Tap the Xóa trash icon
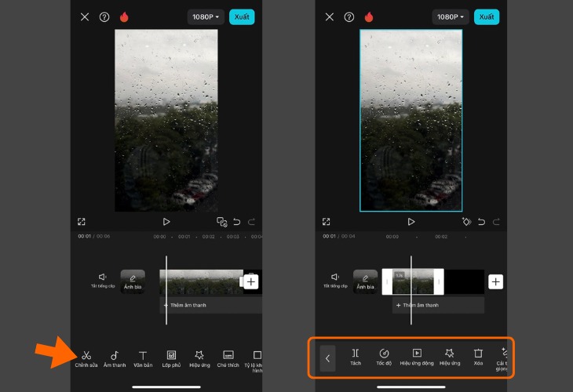This screenshot has height=392, width=573. (478, 355)
